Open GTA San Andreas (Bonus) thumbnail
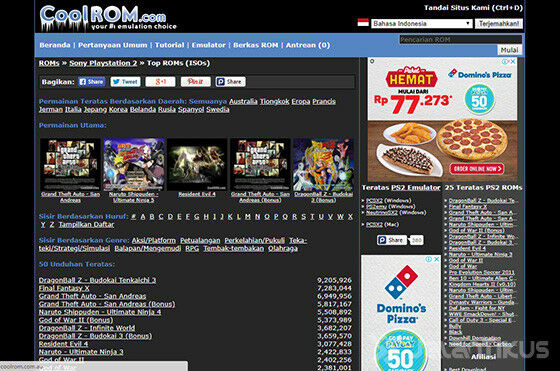Viewport: 560px width, 371px height. click(260, 165)
